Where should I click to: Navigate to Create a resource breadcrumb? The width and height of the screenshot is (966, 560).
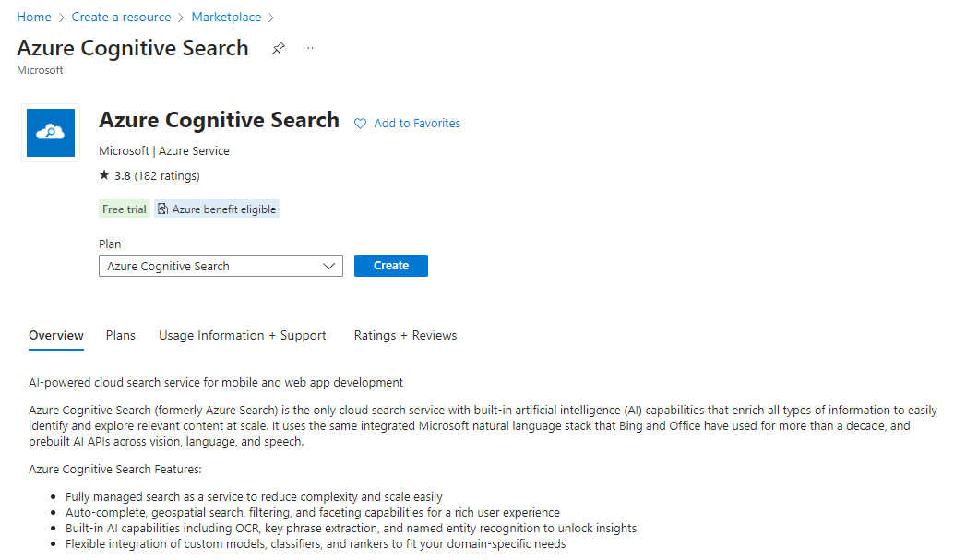[122, 18]
